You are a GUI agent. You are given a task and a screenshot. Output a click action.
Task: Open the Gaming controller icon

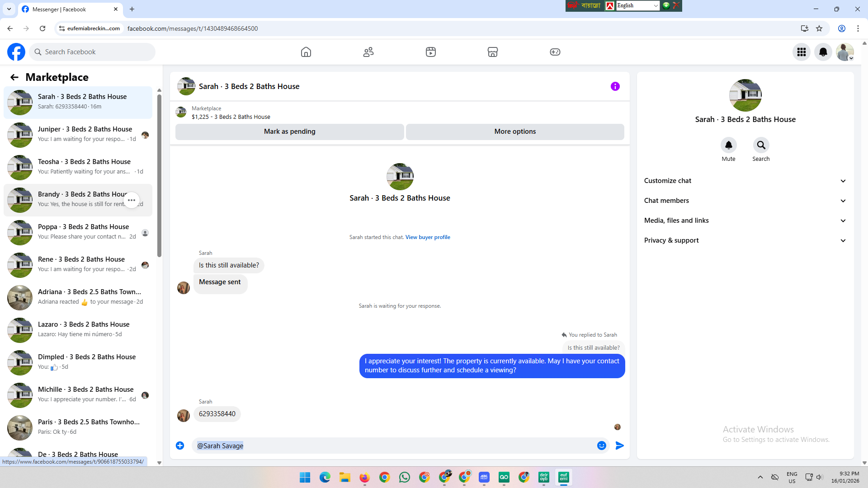coord(555,52)
